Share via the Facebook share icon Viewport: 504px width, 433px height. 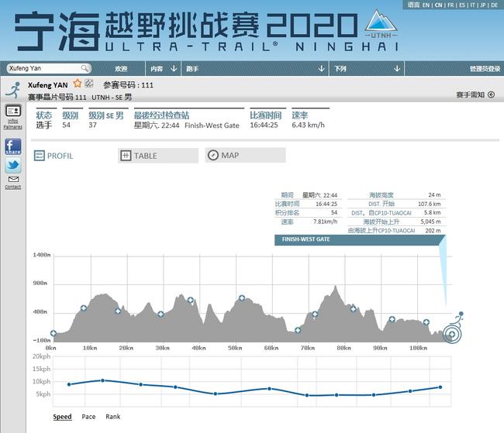point(13,146)
